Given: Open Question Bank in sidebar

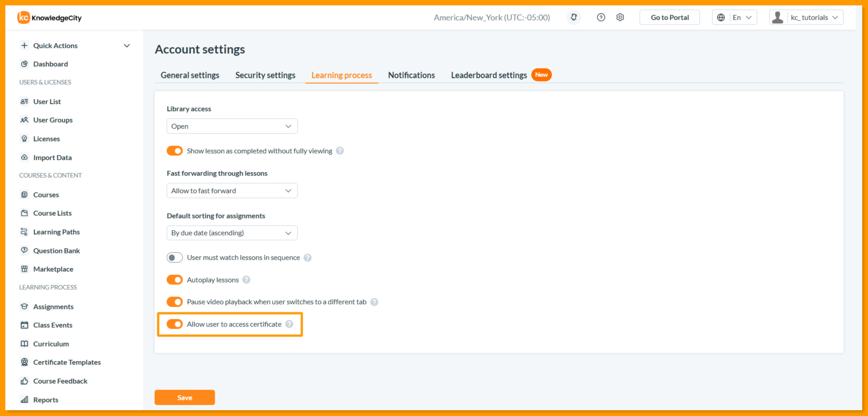Looking at the screenshot, I should (x=56, y=251).
